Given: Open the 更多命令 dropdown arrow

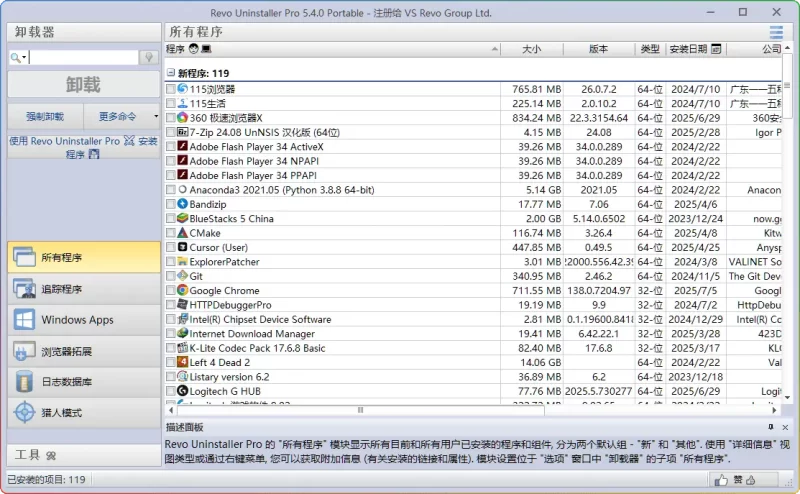Looking at the screenshot, I should [155, 116].
